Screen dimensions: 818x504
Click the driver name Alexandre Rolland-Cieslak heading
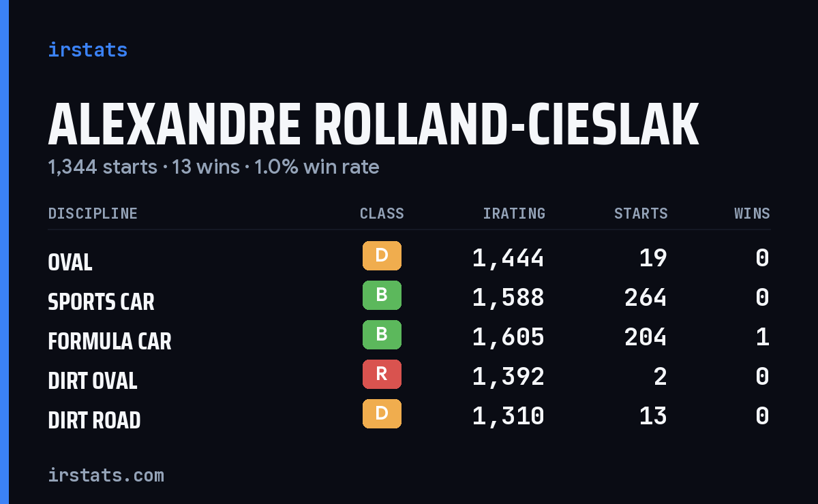coord(374,125)
